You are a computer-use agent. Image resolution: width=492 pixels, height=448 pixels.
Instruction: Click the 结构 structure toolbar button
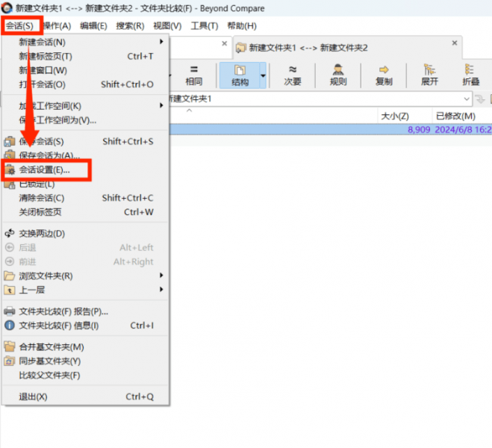pos(240,75)
